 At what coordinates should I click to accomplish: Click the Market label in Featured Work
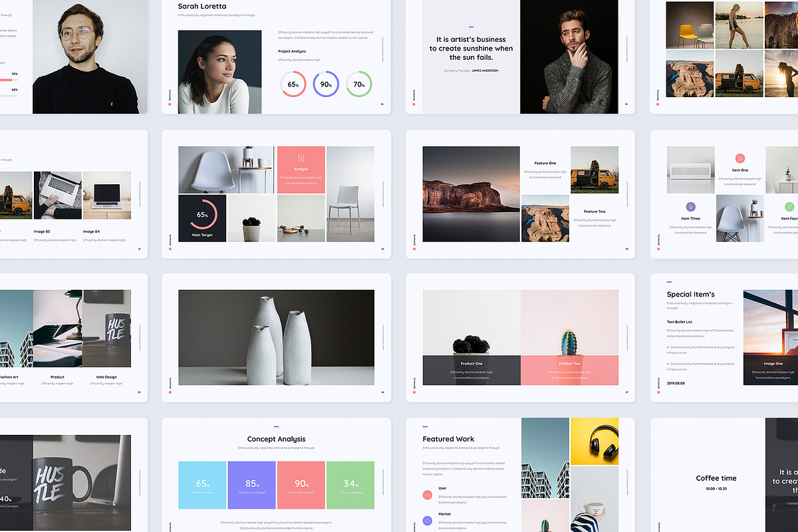(x=444, y=514)
